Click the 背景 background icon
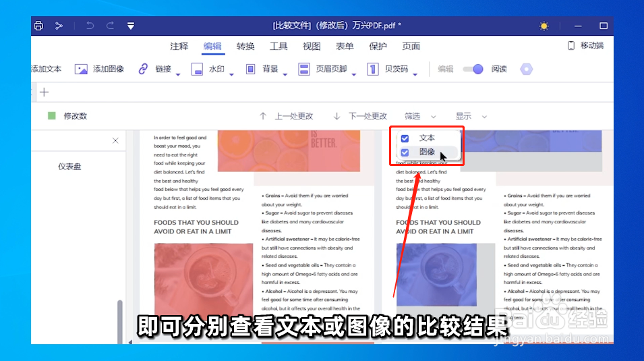 point(251,69)
